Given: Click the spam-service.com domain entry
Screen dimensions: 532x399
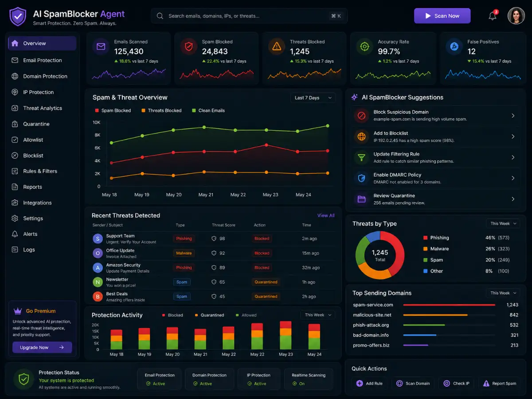Looking at the screenshot, I should pyautogui.click(x=373, y=305).
